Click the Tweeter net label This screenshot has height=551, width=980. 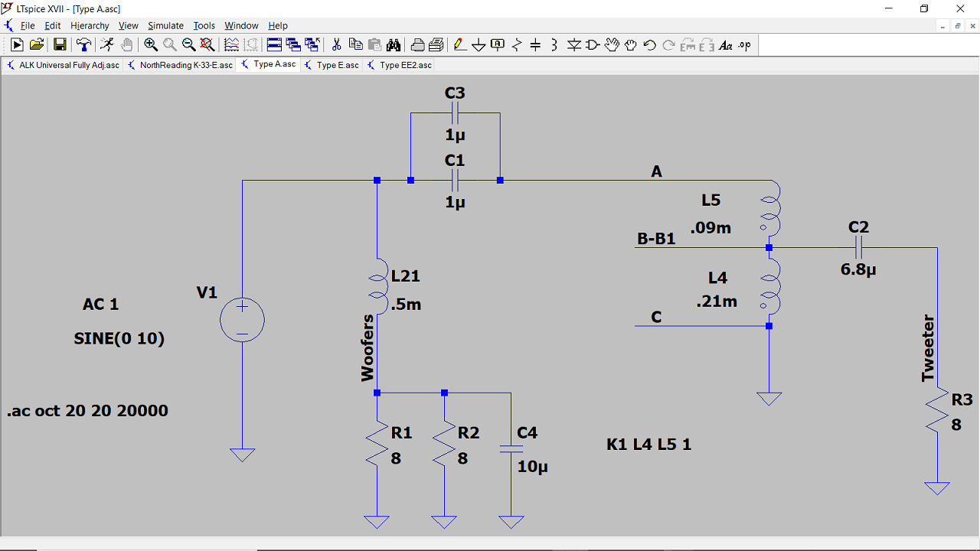pos(928,348)
